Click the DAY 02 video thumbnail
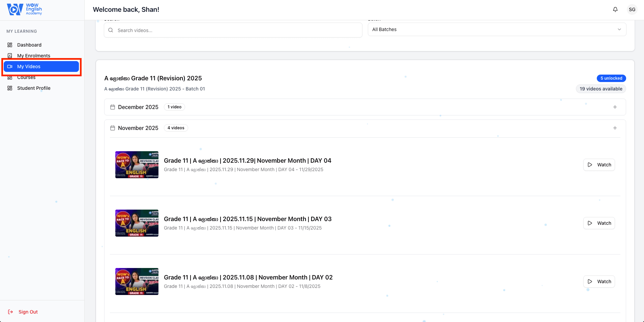This screenshot has width=644, height=322. click(137, 281)
